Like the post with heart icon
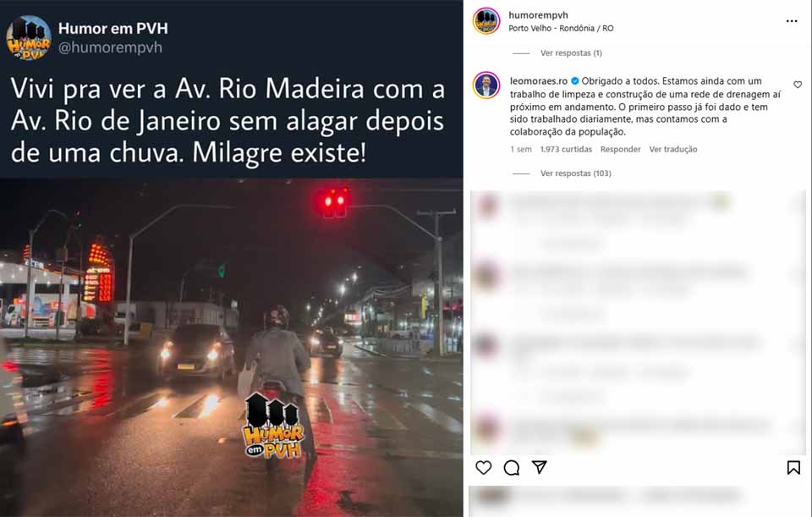The height and width of the screenshot is (517, 812). point(483,468)
